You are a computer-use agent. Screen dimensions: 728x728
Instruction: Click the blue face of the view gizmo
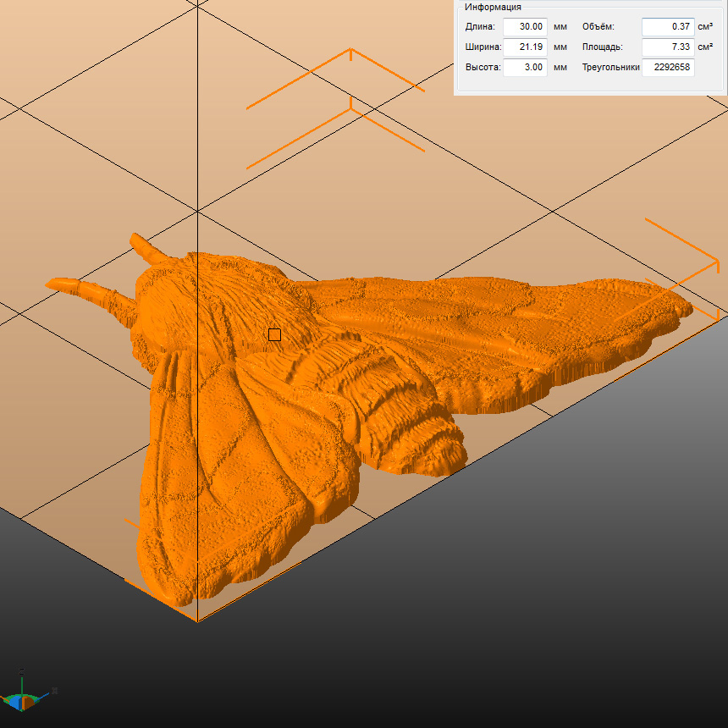click(14, 702)
